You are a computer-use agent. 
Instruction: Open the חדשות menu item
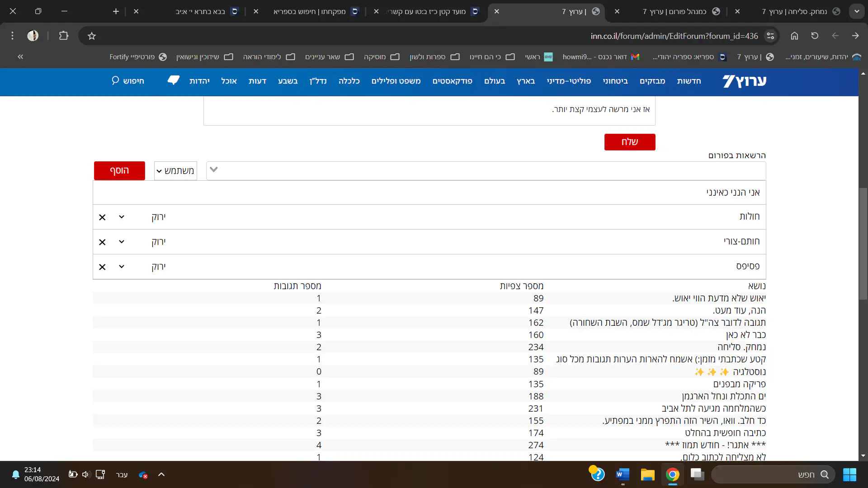pos(689,81)
